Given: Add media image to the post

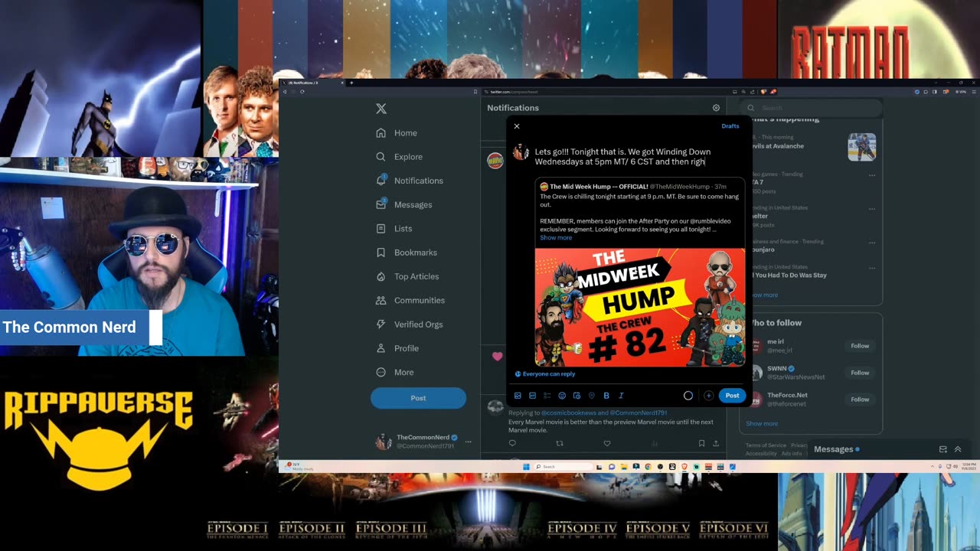Looking at the screenshot, I should point(518,396).
